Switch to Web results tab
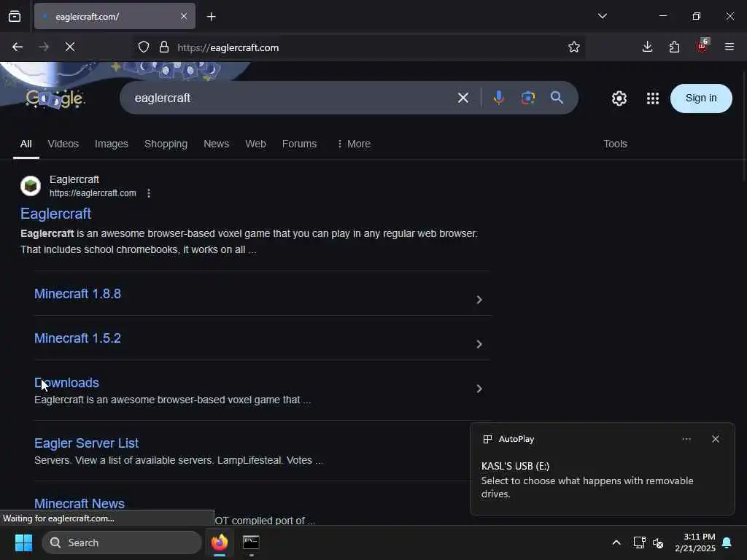747x560 pixels. [x=255, y=144]
